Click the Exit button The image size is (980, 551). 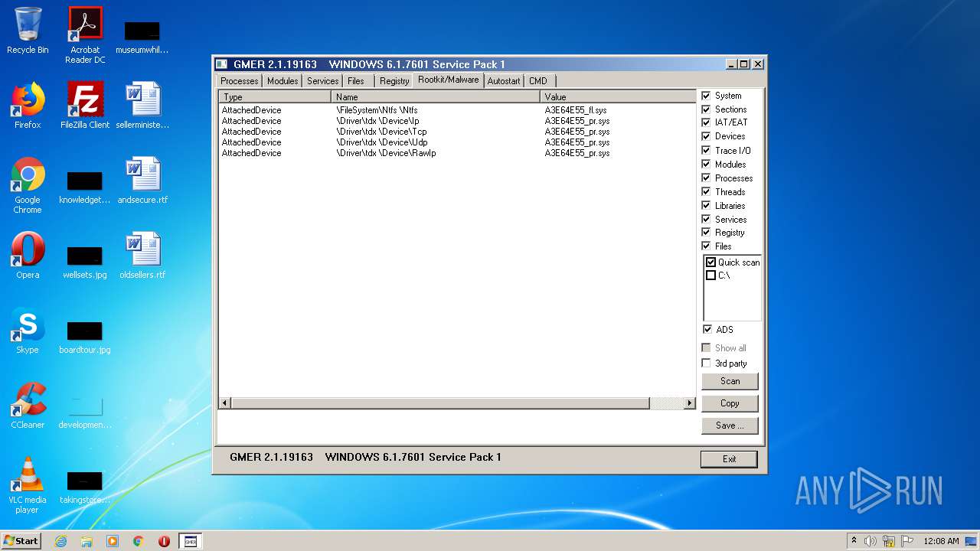[x=729, y=459]
